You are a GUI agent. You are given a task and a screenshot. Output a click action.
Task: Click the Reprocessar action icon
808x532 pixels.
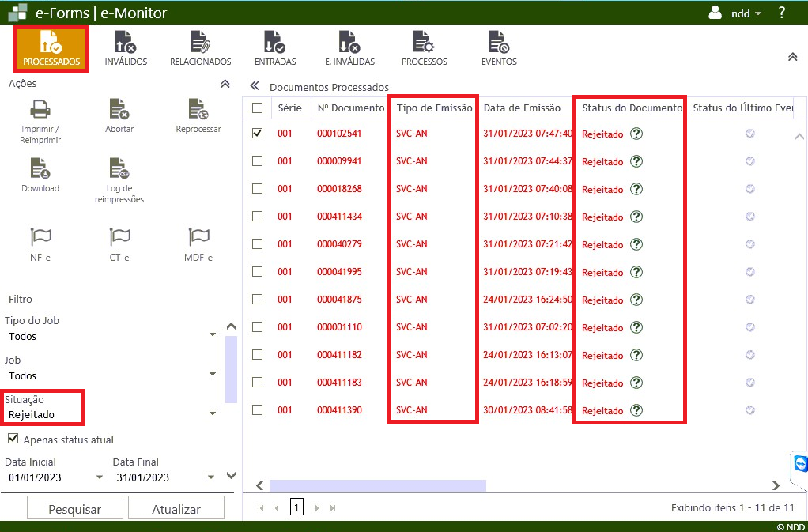pyautogui.click(x=198, y=109)
